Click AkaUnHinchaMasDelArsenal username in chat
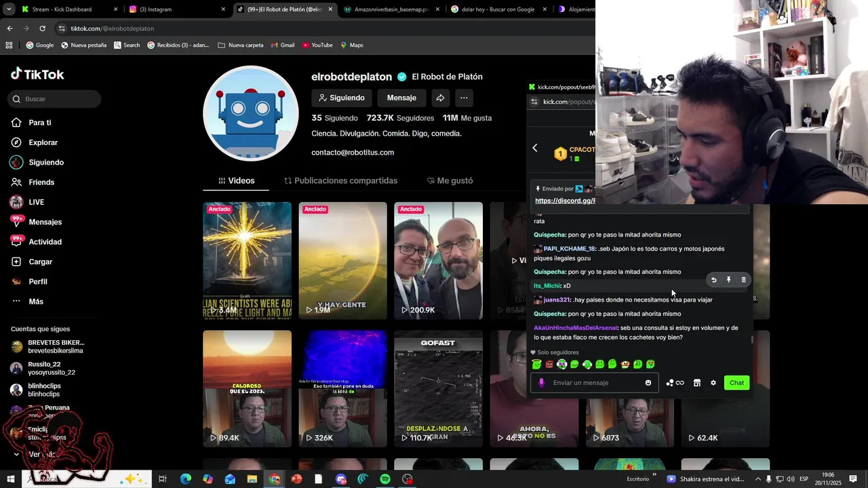868x488 pixels. pos(575,328)
